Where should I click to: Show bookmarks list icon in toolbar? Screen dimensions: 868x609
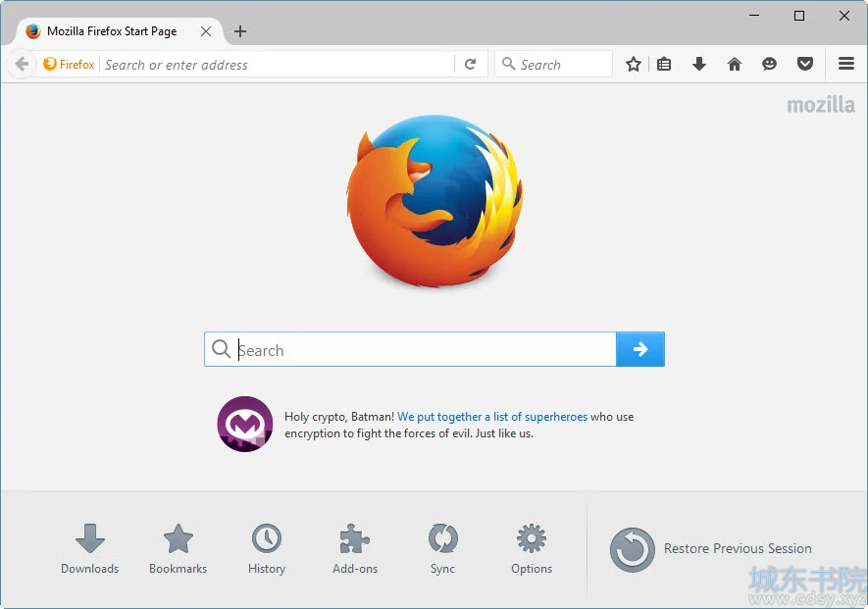click(664, 64)
